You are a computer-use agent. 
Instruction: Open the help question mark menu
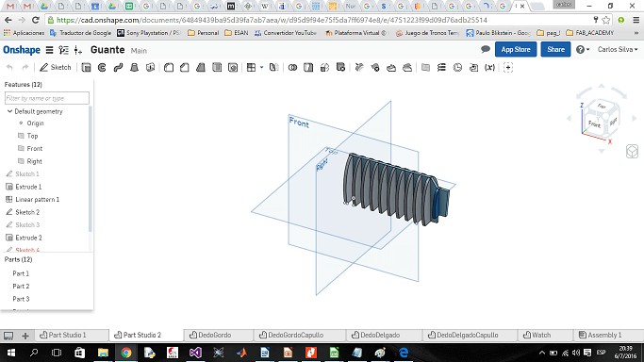[583, 50]
